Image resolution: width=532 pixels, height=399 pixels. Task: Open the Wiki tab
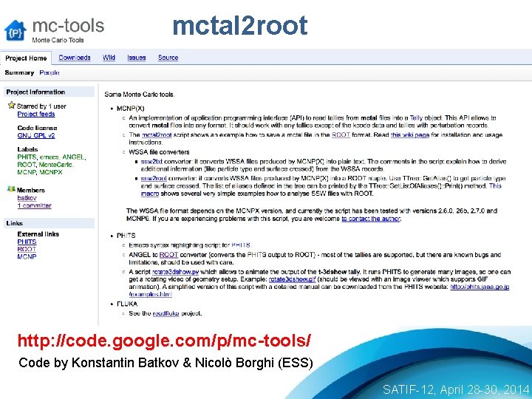click(109, 58)
